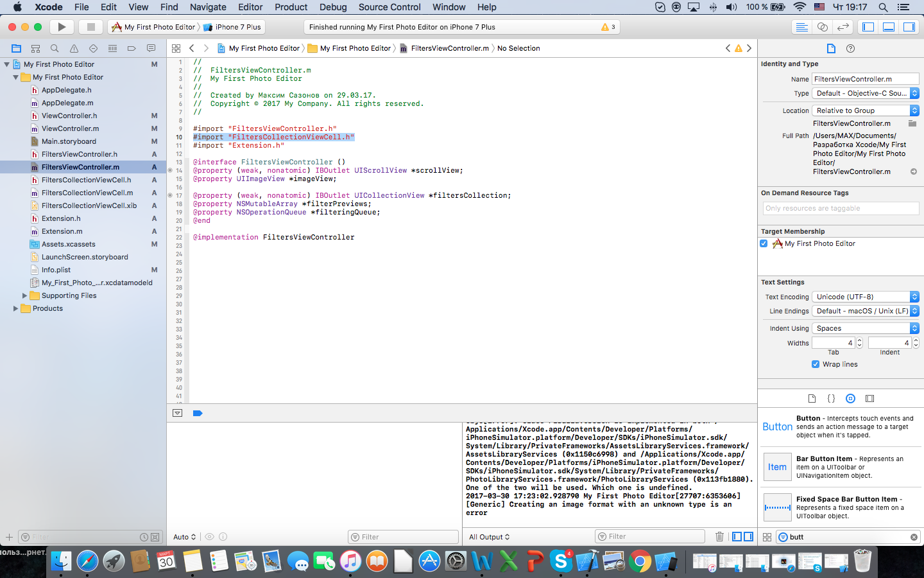
Task: Open the Navigate menu
Action: 208,7
